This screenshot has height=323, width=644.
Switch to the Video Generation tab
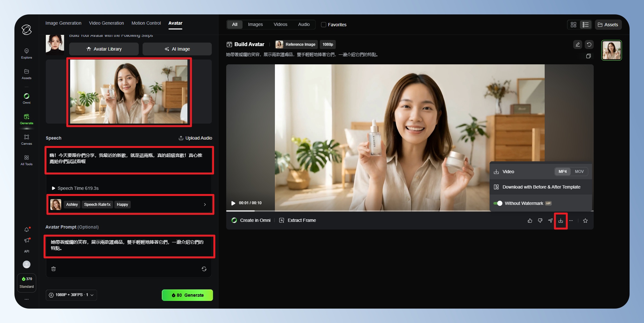click(106, 23)
